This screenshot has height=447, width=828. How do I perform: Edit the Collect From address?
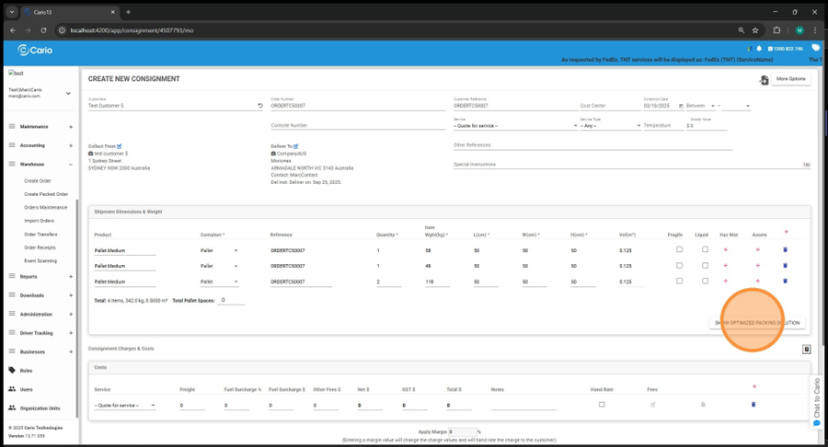119,146
